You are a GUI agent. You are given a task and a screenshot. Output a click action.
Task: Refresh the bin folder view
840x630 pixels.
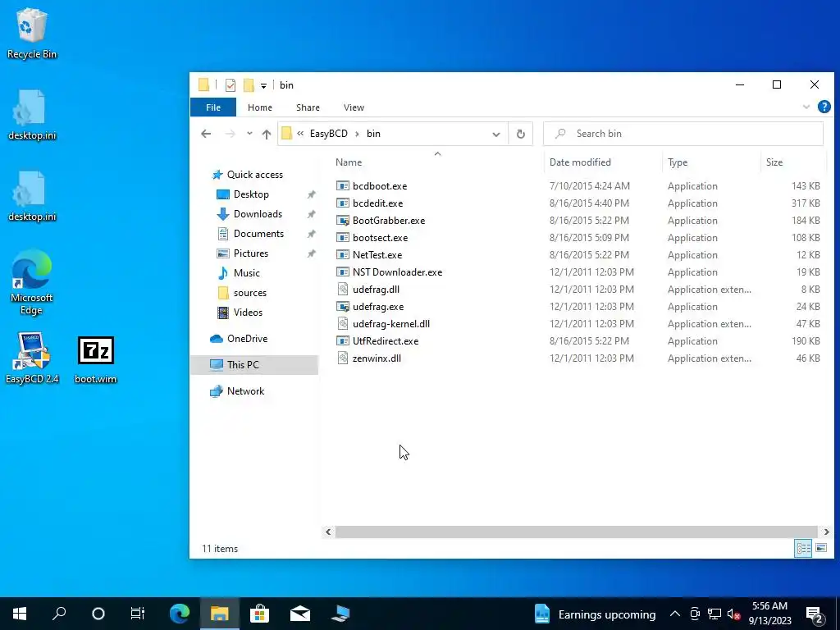tap(521, 134)
